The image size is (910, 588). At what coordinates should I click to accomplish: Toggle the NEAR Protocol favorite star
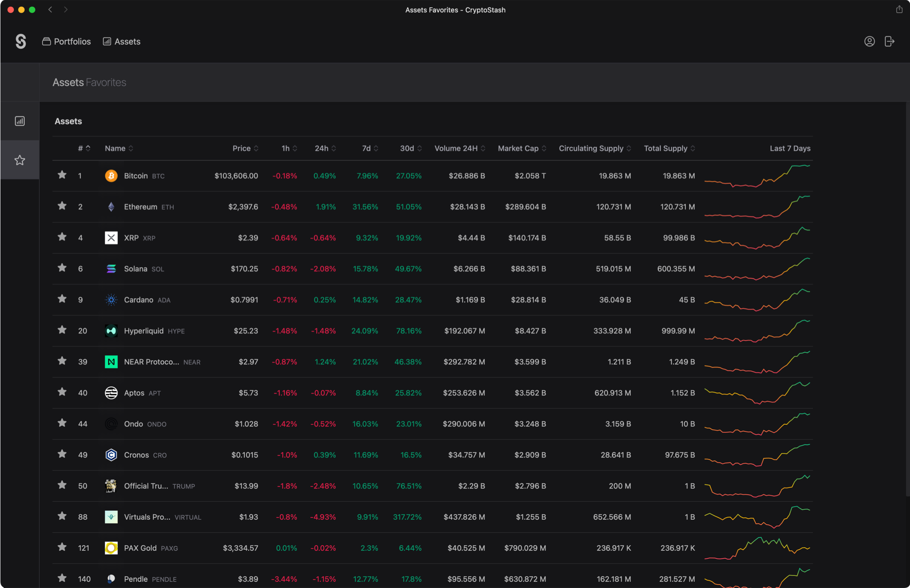tap(62, 361)
